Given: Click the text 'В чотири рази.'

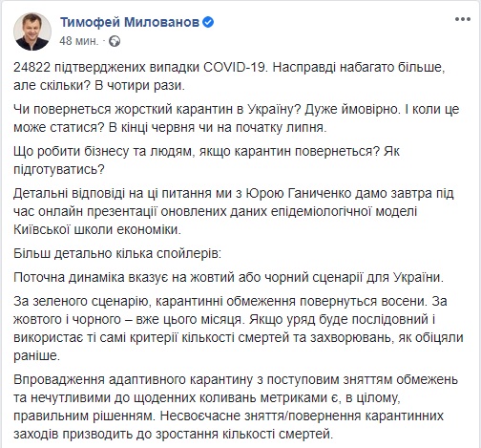Looking at the screenshot, I should pos(139,86).
